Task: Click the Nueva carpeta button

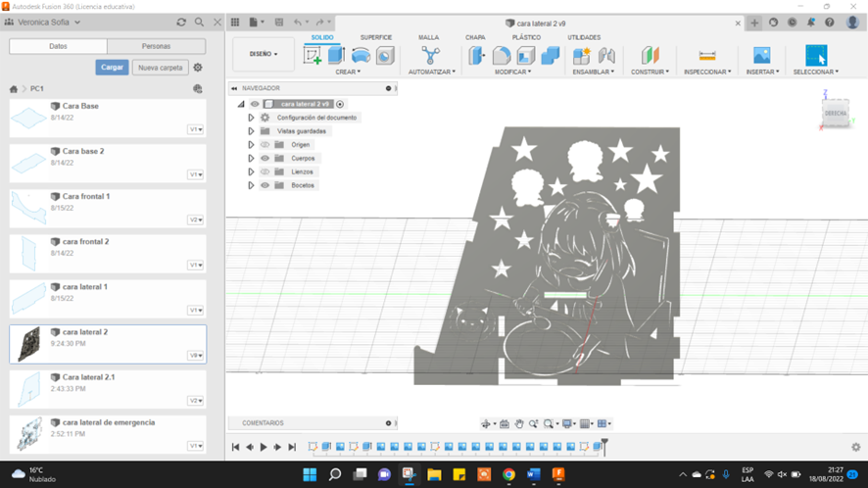Action: pos(161,68)
